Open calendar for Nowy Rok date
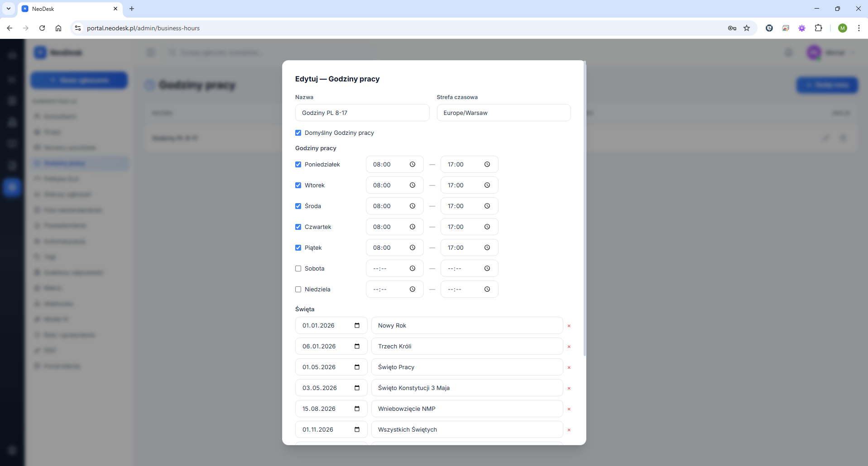 (x=357, y=325)
